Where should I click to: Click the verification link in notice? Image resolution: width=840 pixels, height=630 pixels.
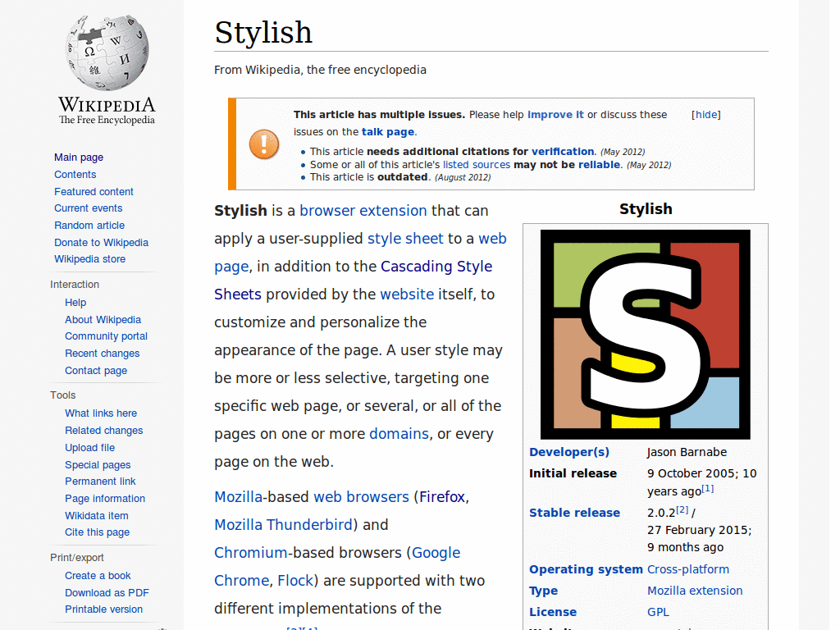click(x=563, y=152)
